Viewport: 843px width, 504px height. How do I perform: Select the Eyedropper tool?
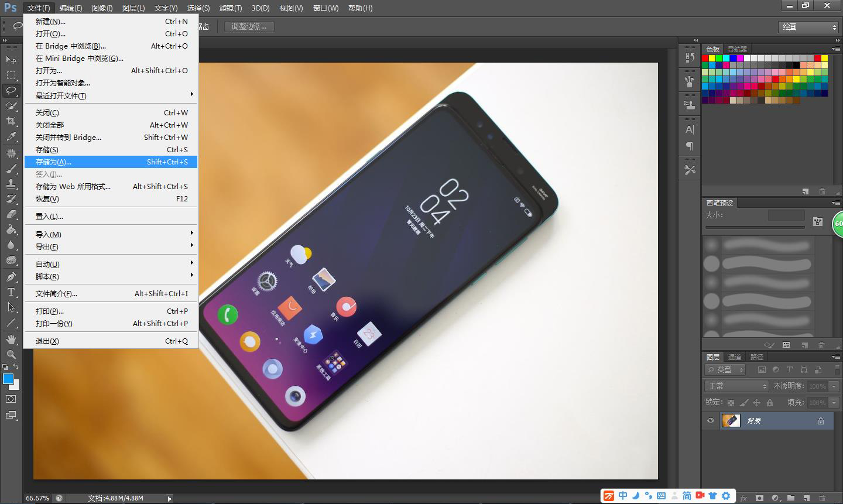11,137
